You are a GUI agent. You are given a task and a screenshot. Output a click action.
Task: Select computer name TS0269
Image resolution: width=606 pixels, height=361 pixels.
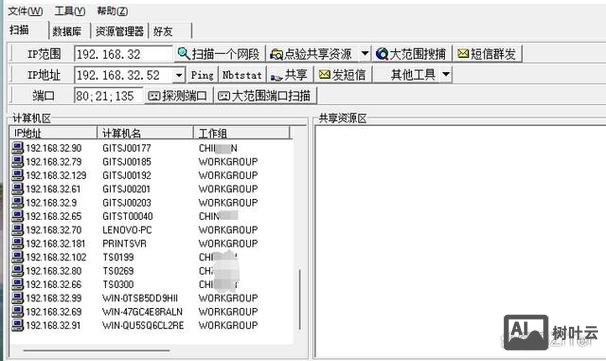118,271
